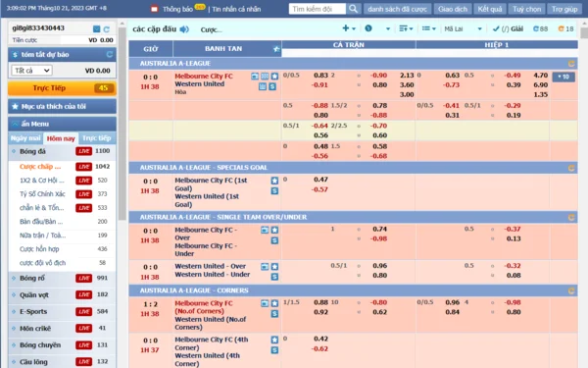The height and width of the screenshot is (368, 588).
Task: Select E-Sports in the sports list
Action: (33, 311)
